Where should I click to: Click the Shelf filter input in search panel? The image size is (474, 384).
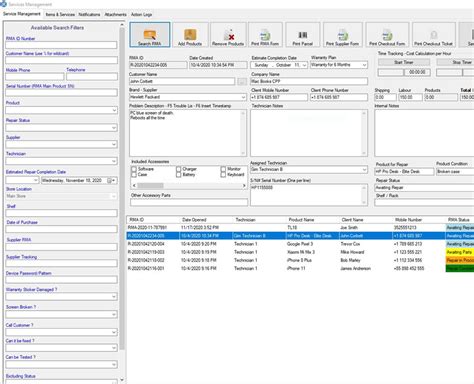pyautogui.click(x=61, y=213)
